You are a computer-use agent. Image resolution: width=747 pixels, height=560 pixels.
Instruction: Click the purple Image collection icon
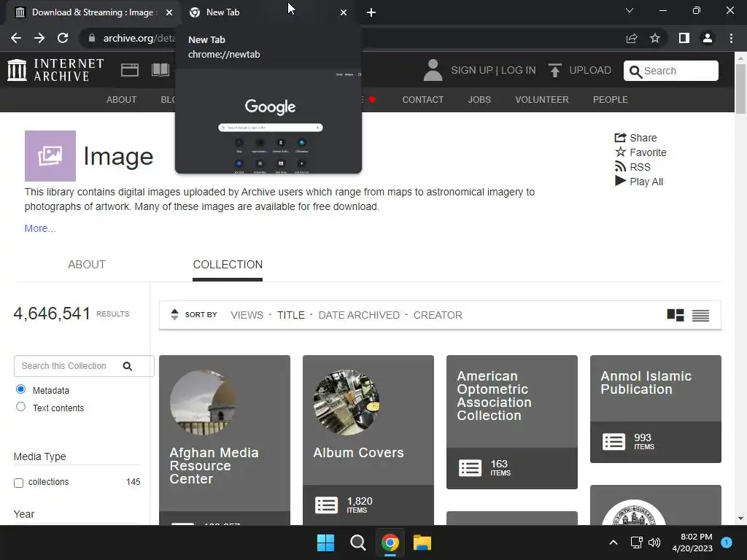(x=50, y=156)
